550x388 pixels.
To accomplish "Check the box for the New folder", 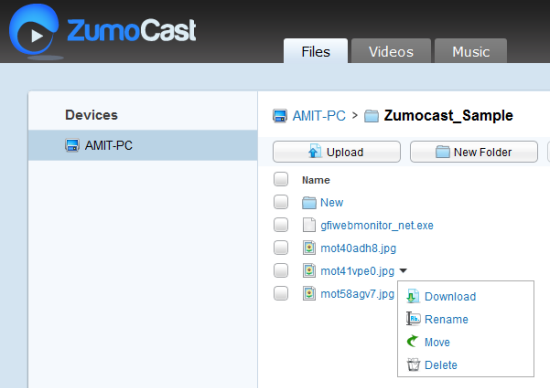I will [x=281, y=202].
